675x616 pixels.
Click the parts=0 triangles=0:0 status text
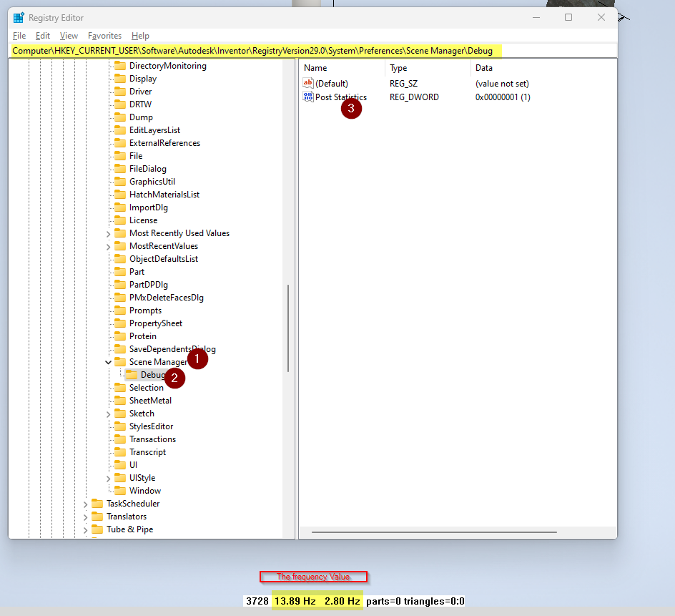[x=415, y=602]
